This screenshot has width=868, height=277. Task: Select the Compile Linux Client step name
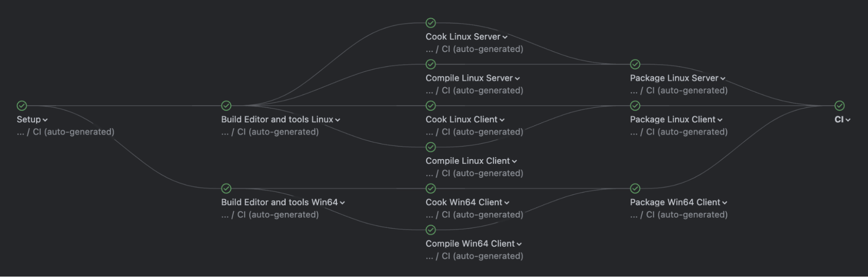(468, 161)
